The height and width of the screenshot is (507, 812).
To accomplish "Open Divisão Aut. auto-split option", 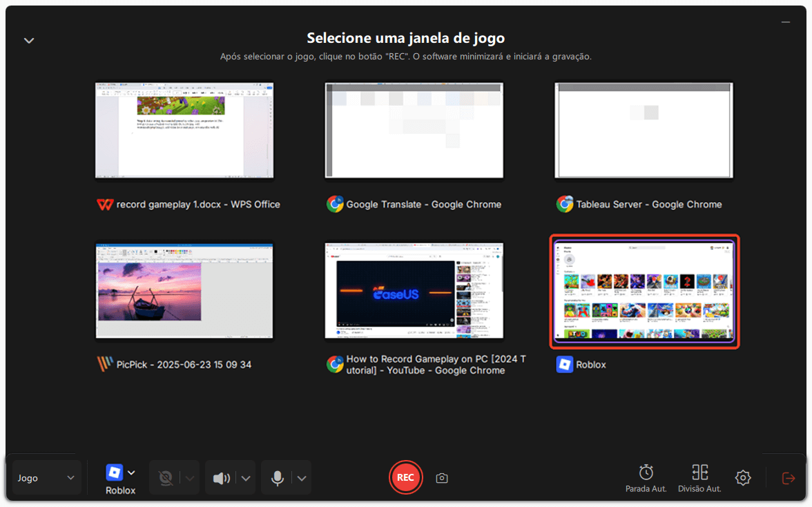I will click(x=699, y=478).
